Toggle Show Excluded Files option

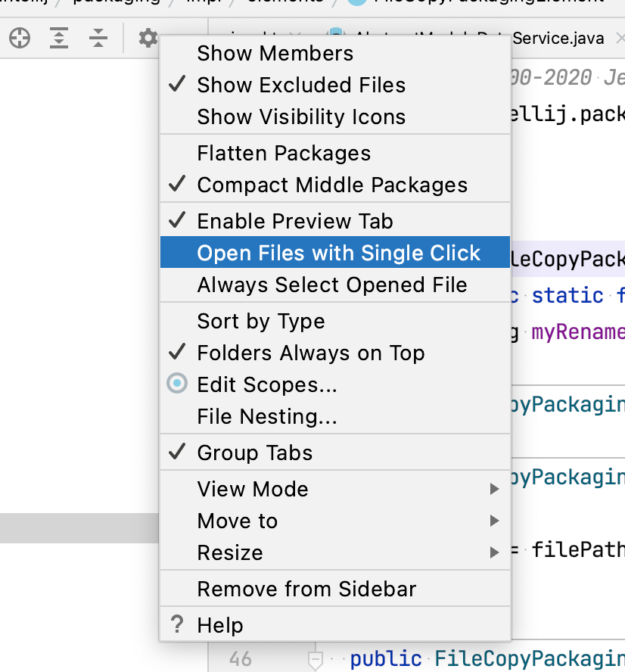[301, 86]
